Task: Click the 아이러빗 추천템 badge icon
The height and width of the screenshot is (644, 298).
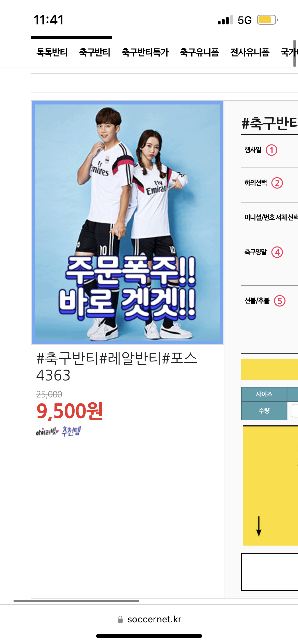Action: coord(58,431)
